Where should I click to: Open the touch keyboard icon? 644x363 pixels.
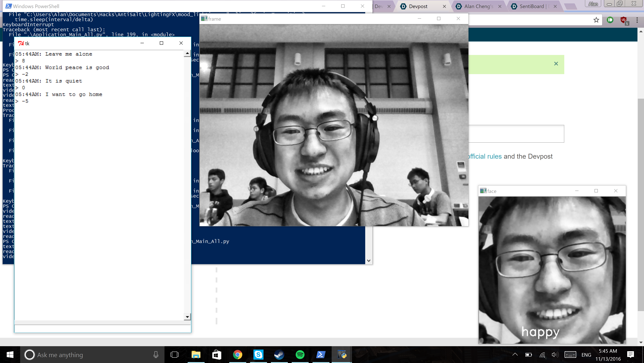tap(570, 355)
